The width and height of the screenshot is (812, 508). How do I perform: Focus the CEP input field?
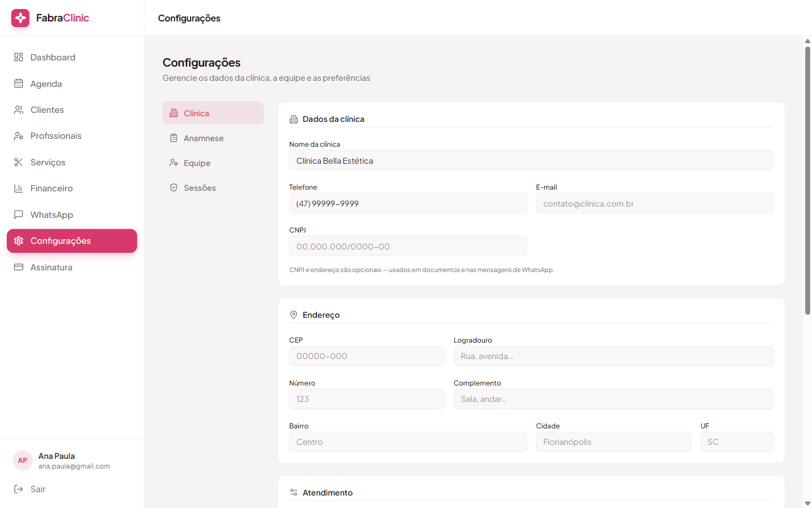coord(367,356)
